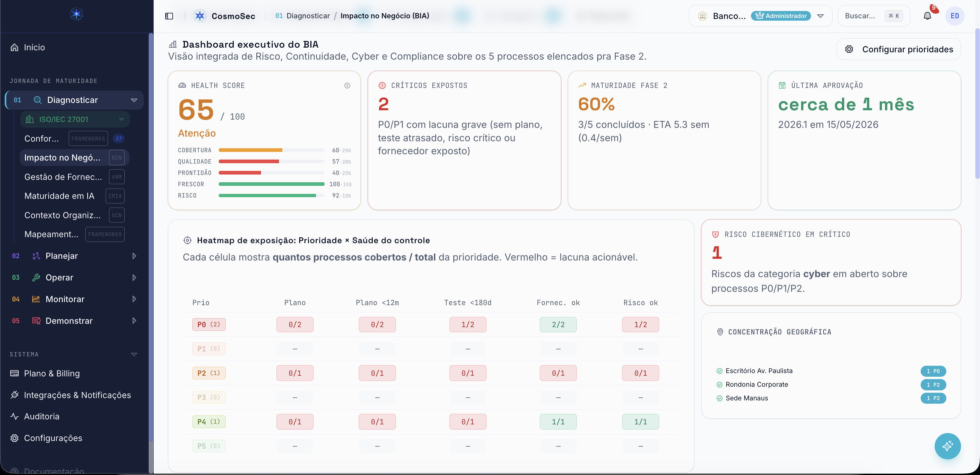Click the Banco organization logo icon
Screen dimensions: 980x475
(x=702, y=16)
